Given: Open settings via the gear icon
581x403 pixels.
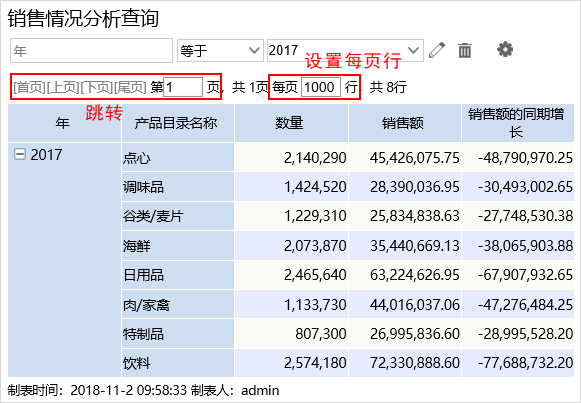Looking at the screenshot, I should click(505, 49).
